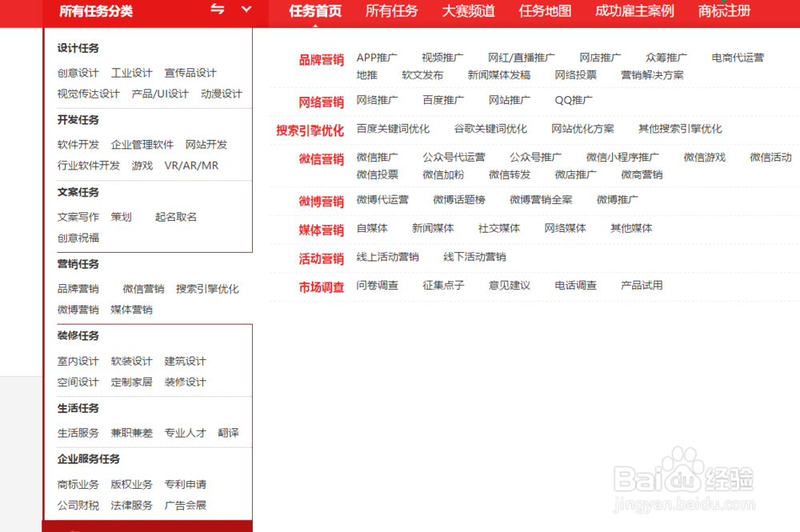This screenshot has width=800, height=532.
Task: Click 谷歌关键词优化 link
Action: (x=490, y=129)
